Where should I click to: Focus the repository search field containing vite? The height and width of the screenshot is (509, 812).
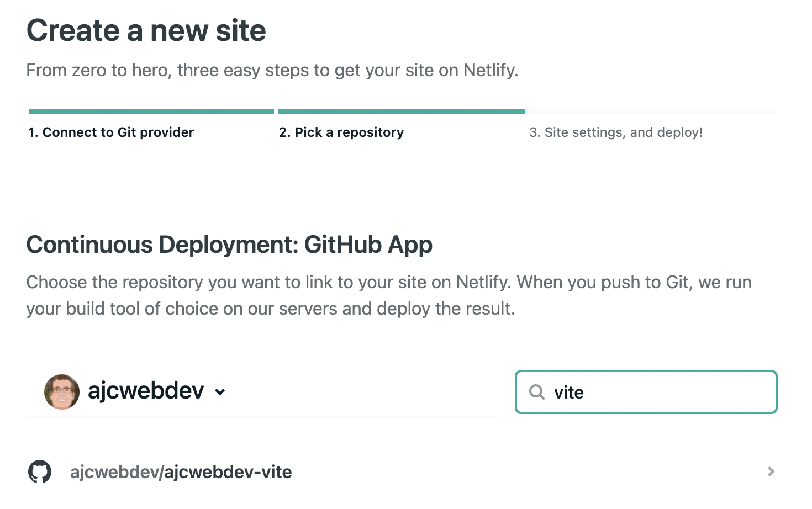tap(646, 392)
